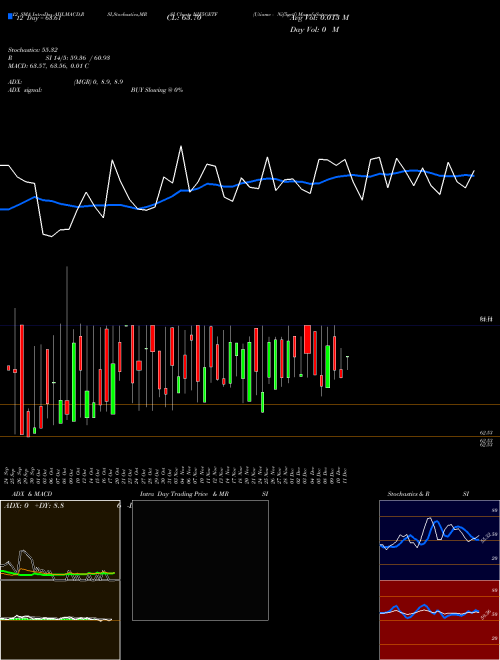Click the dark blue Stochastics chart panel

point(439,540)
